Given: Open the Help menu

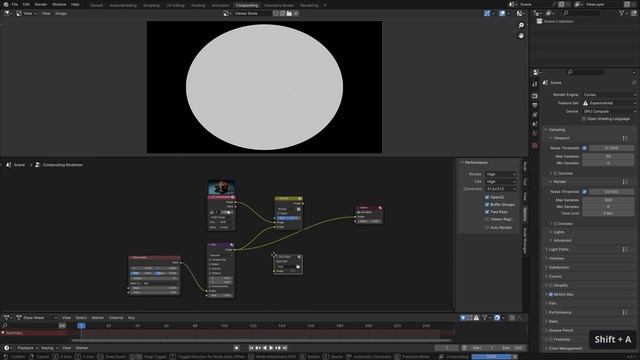Looking at the screenshot, I should coord(75,4).
